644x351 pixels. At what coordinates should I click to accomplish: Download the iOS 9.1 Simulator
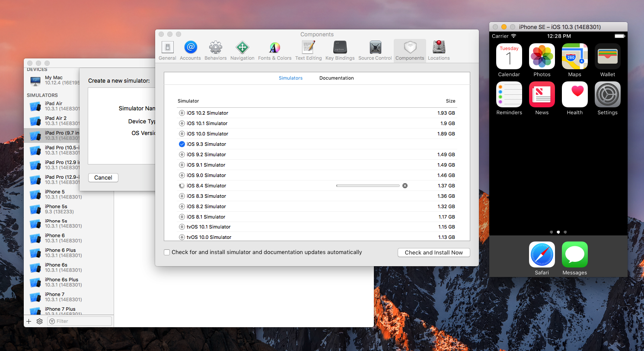click(182, 165)
